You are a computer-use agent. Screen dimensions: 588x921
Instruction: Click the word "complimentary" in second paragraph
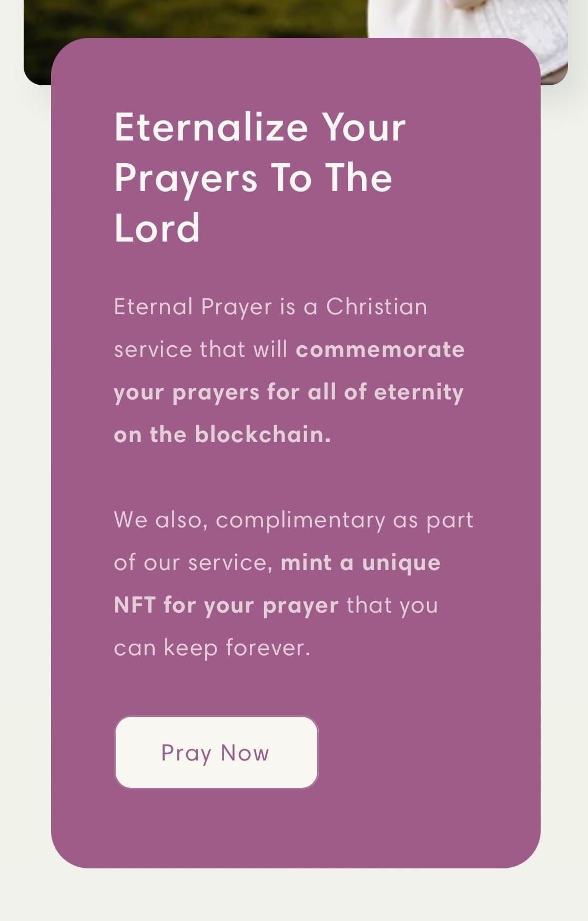(x=300, y=520)
